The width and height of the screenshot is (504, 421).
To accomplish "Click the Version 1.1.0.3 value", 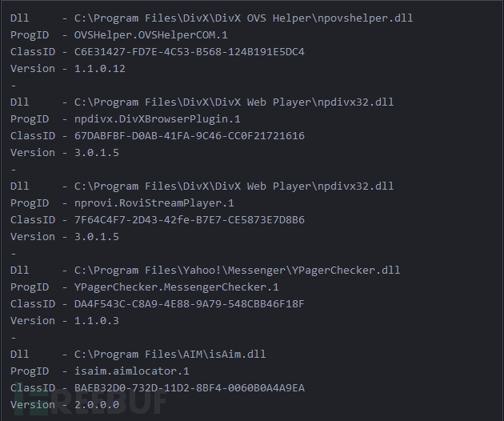I will point(97,320).
